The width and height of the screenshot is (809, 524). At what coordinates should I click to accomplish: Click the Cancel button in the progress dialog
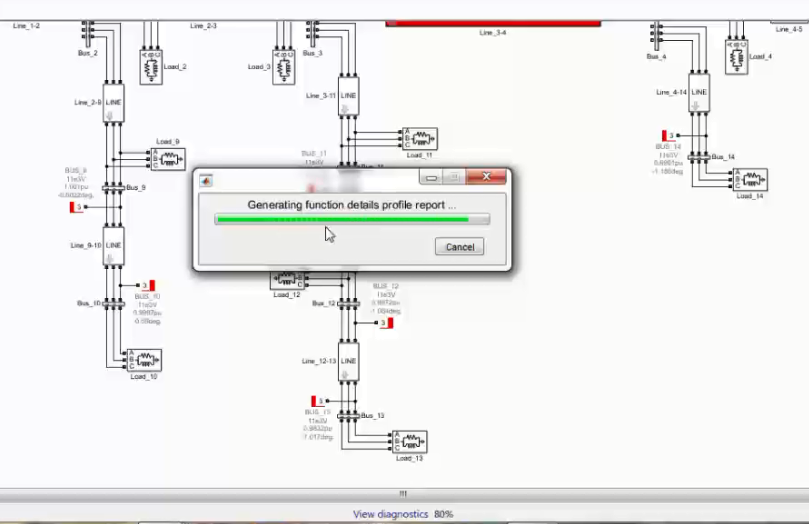click(x=459, y=247)
